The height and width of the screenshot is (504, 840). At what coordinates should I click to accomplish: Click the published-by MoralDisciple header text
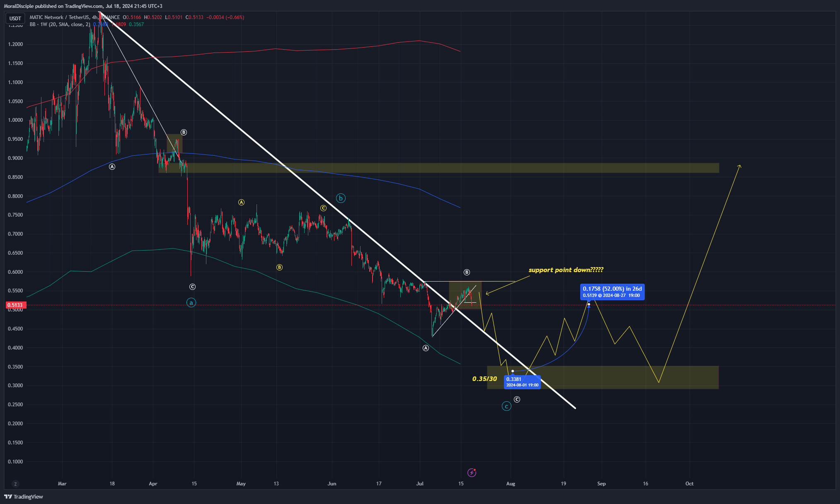(x=83, y=6)
